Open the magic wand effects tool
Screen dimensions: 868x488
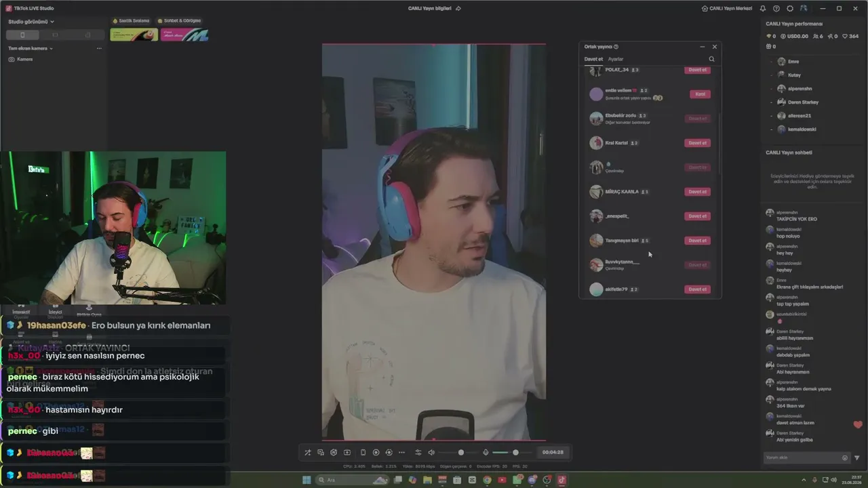[307, 452]
